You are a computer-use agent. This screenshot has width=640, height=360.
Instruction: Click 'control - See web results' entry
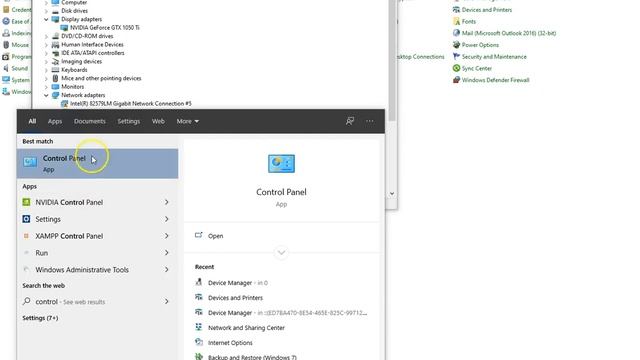pyautogui.click(x=97, y=302)
